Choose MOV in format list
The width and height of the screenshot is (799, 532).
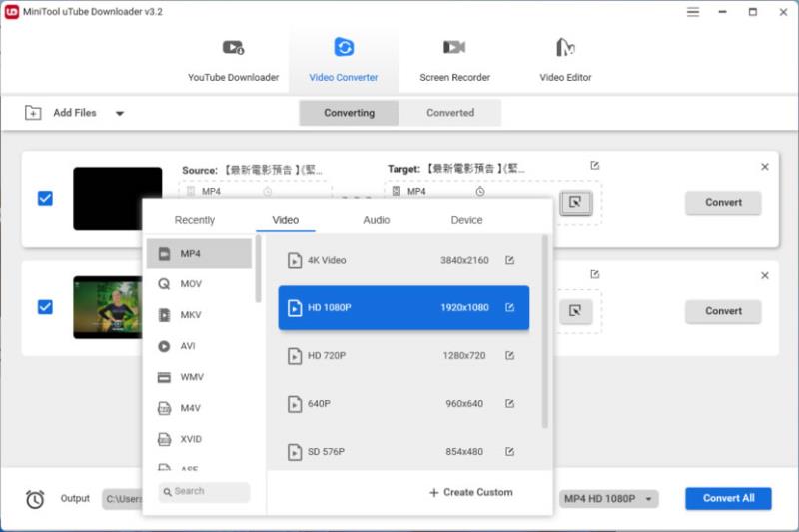[x=199, y=284]
